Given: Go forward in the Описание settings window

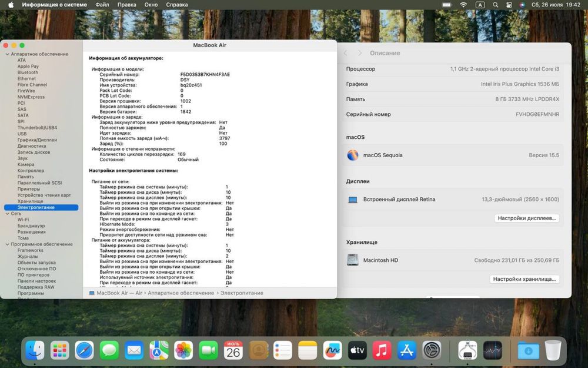Looking at the screenshot, I should [360, 53].
